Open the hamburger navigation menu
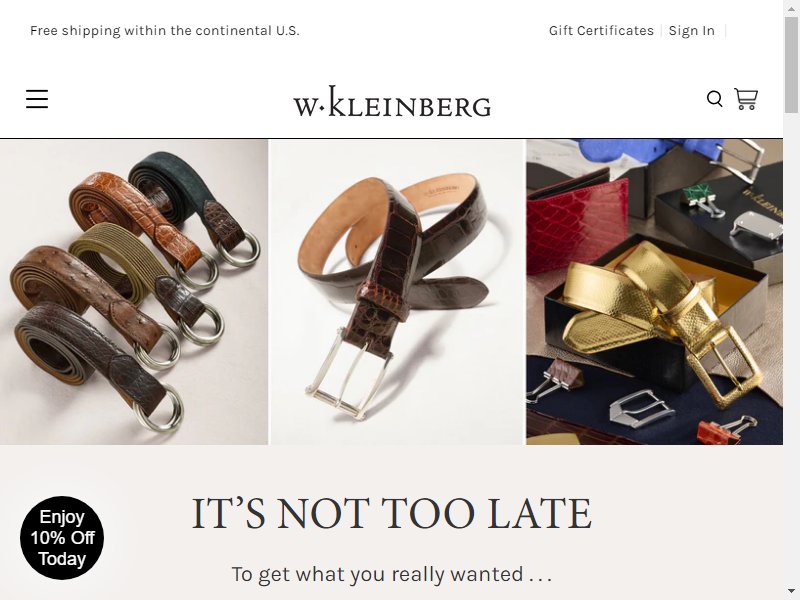 coord(37,99)
